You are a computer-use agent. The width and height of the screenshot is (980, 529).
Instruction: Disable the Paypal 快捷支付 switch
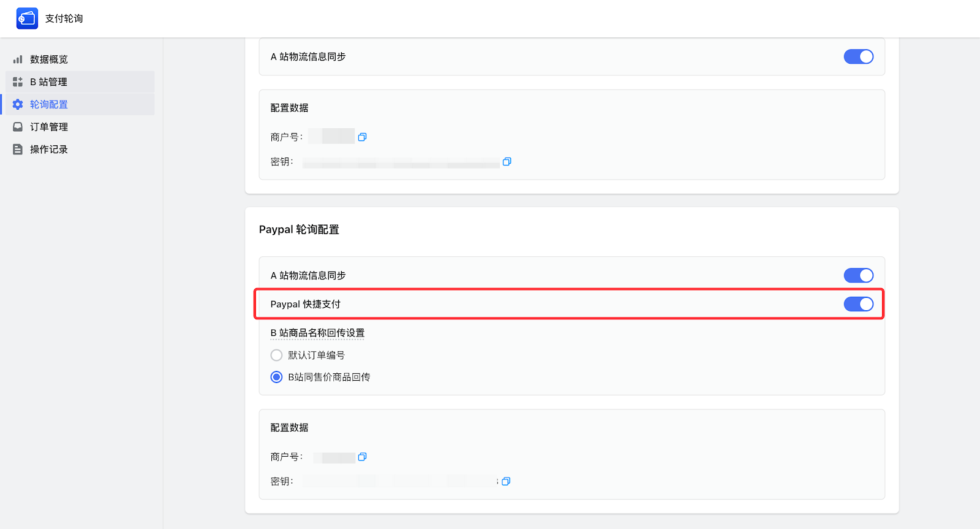coord(858,304)
